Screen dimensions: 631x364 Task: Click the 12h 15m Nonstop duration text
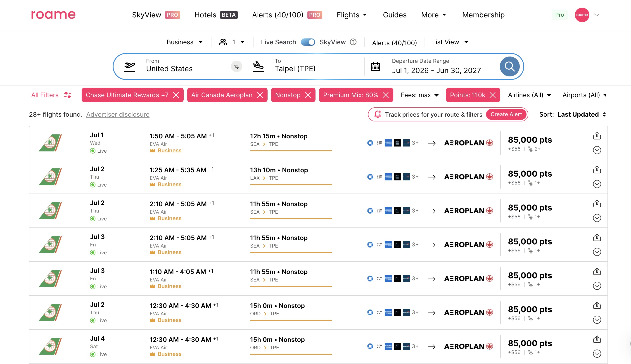click(x=279, y=136)
